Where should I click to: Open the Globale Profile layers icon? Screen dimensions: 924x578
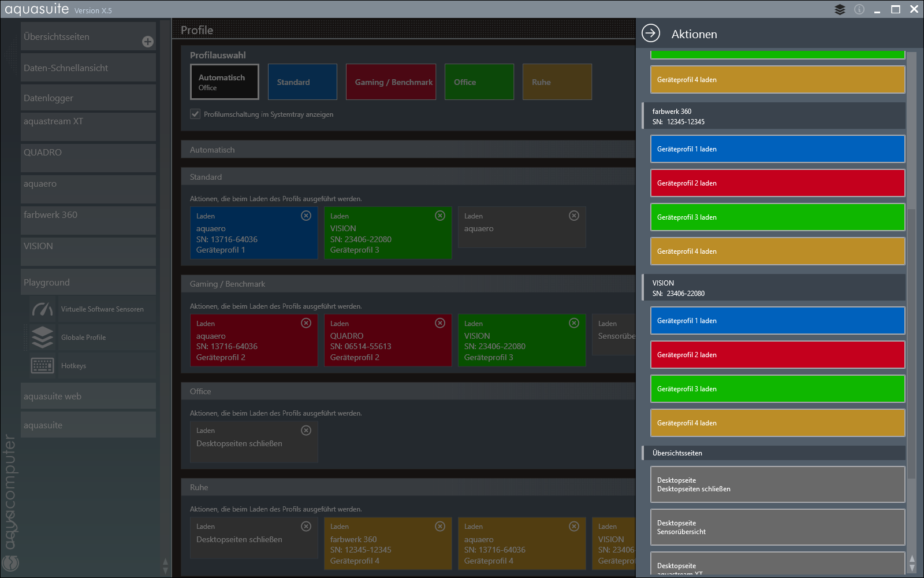(42, 338)
